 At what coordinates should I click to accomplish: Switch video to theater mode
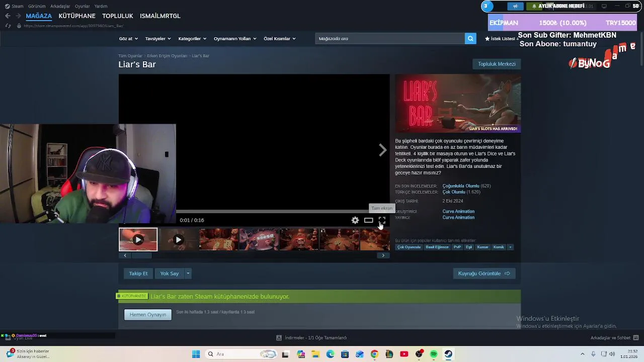(369, 220)
